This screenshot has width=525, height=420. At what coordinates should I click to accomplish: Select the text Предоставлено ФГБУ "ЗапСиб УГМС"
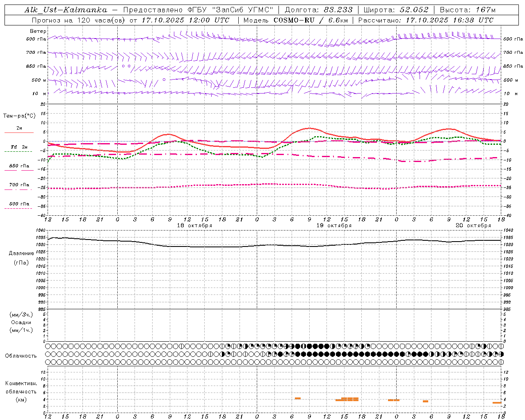(x=198, y=10)
